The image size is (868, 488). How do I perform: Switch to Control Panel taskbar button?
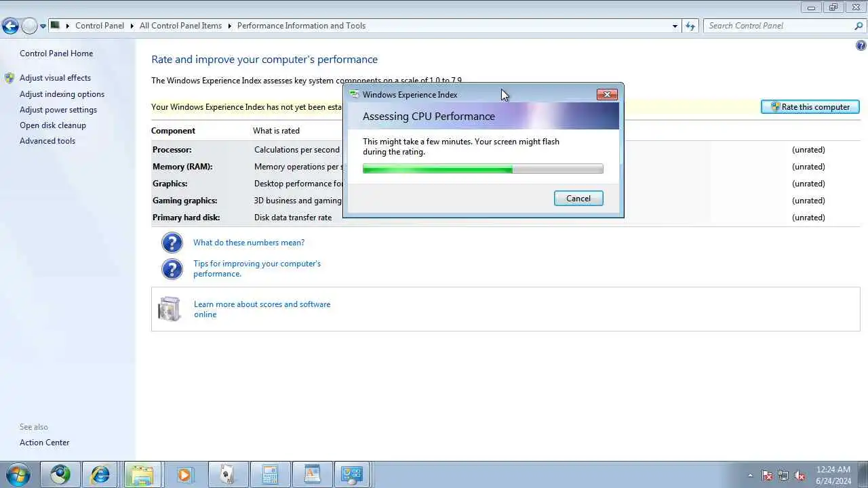353,474
